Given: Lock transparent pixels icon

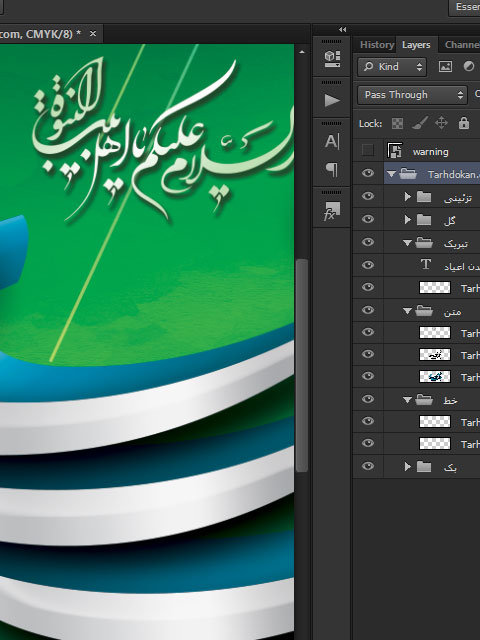Looking at the screenshot, I should pyautogui.click(x=397, y=123).
